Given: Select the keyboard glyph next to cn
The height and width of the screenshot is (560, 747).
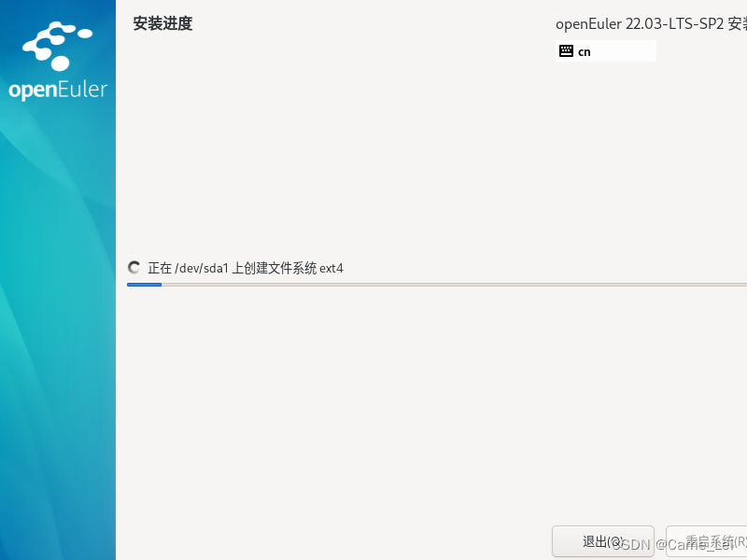Looking at the screenshot, I should [x=566, y=50].
